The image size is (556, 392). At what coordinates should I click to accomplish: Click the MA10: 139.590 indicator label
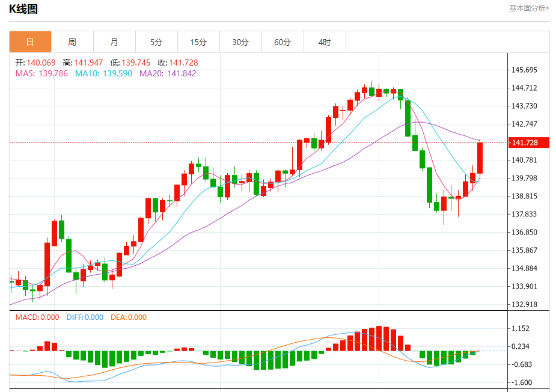pyautogui.click(x=103, y=73)
